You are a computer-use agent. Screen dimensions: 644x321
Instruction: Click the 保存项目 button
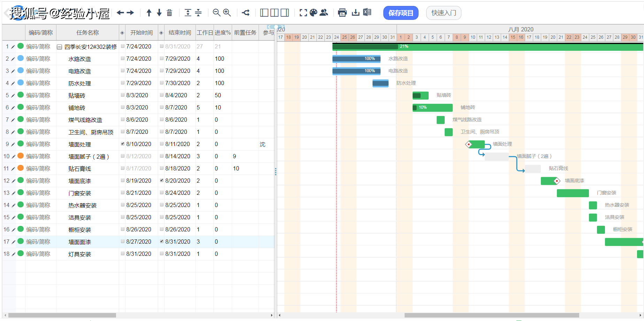coord(400,13)
